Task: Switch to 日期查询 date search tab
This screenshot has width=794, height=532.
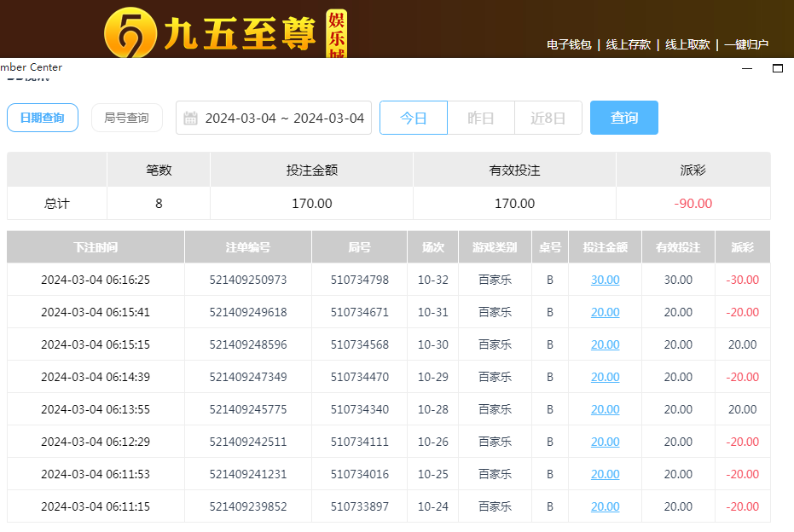Action: 43,118
